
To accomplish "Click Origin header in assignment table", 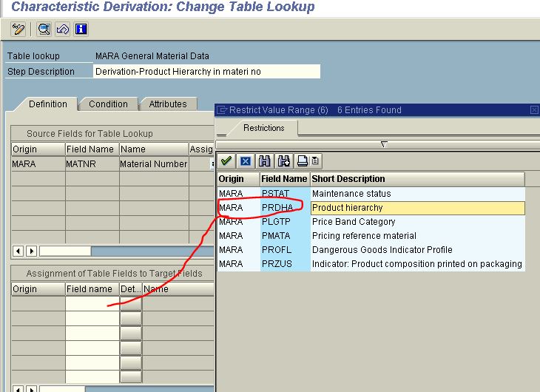I will (x=38, y=289).
